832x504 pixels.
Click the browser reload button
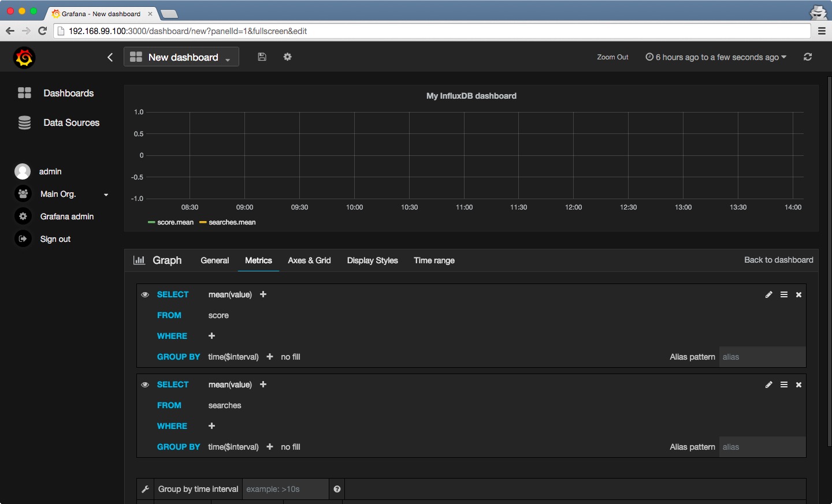(x=42, y=31)
